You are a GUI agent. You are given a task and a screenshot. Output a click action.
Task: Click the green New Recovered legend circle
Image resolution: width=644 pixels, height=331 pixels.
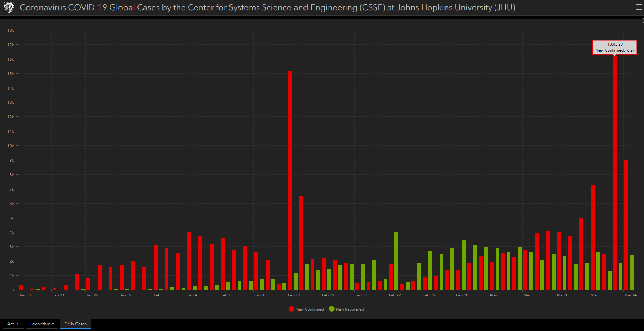(331, 309)
